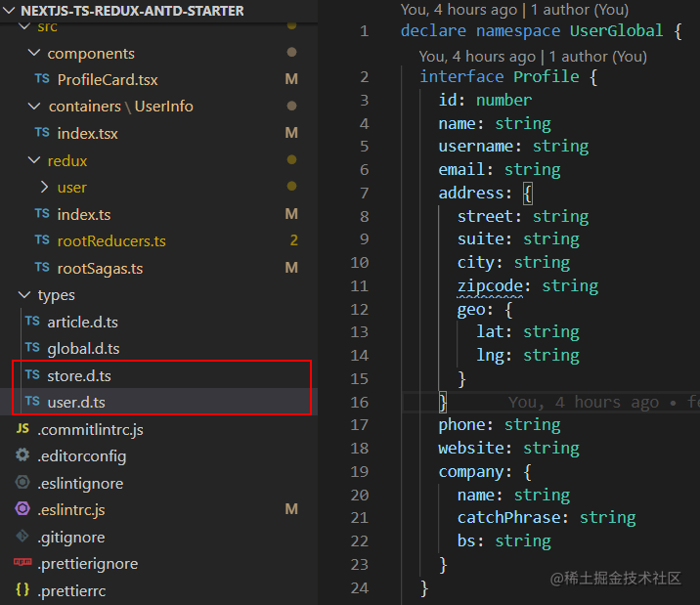Click ESLint hexagon icon beside .eslintrc.js
The image size is (700, 605).
click(22, 508)
